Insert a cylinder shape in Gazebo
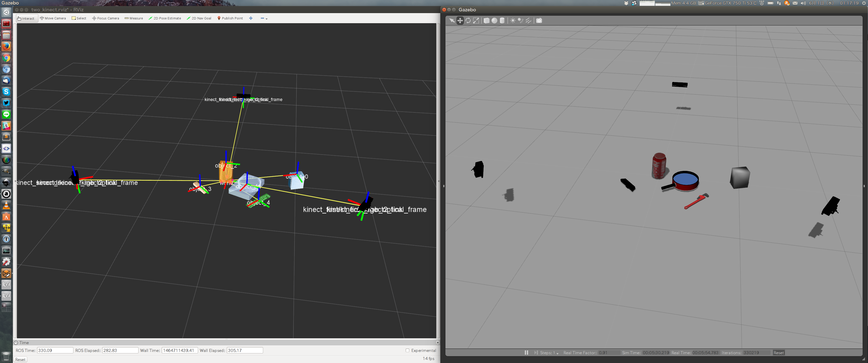Viewport: 868px width, 363px height. click(x=502, y=20)
